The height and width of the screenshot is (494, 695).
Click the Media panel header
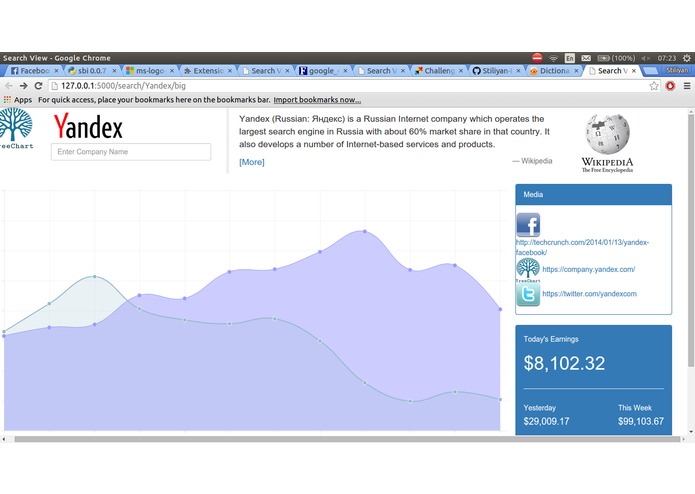(593, 194)
